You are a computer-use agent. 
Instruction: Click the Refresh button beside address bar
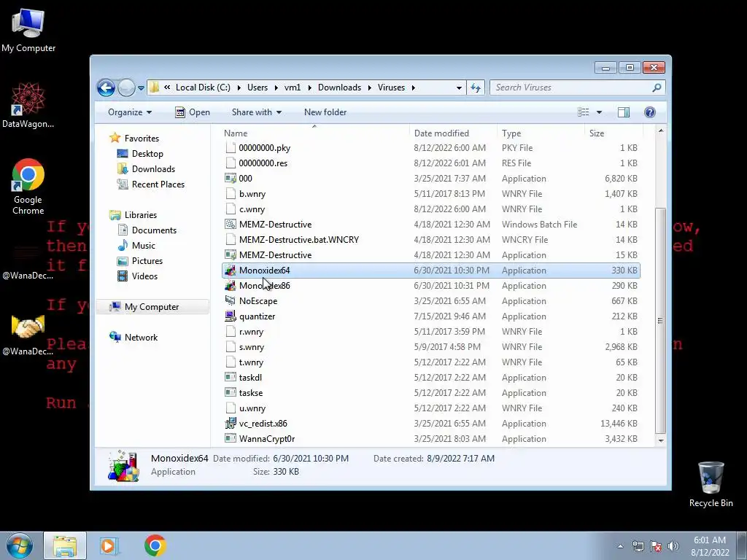coord(476,87)
